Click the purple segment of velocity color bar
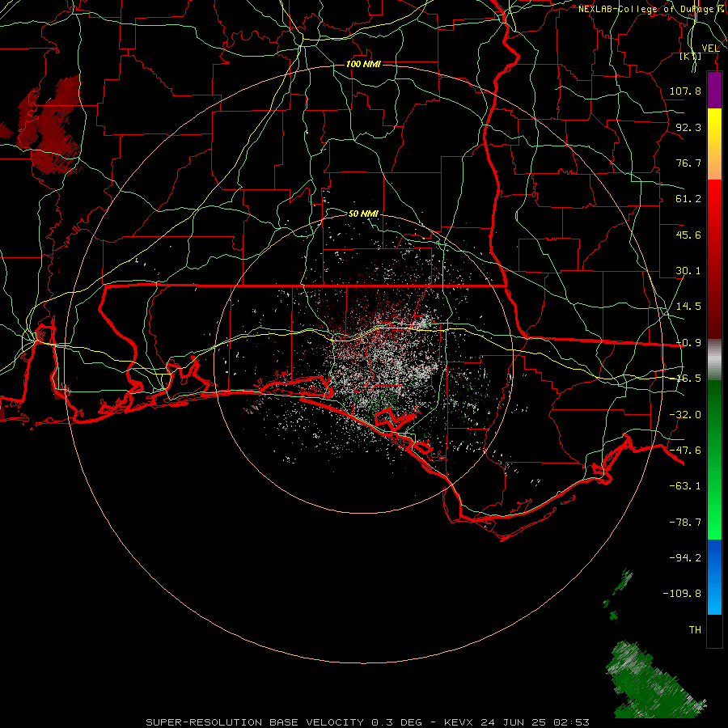 click(714, 91)
